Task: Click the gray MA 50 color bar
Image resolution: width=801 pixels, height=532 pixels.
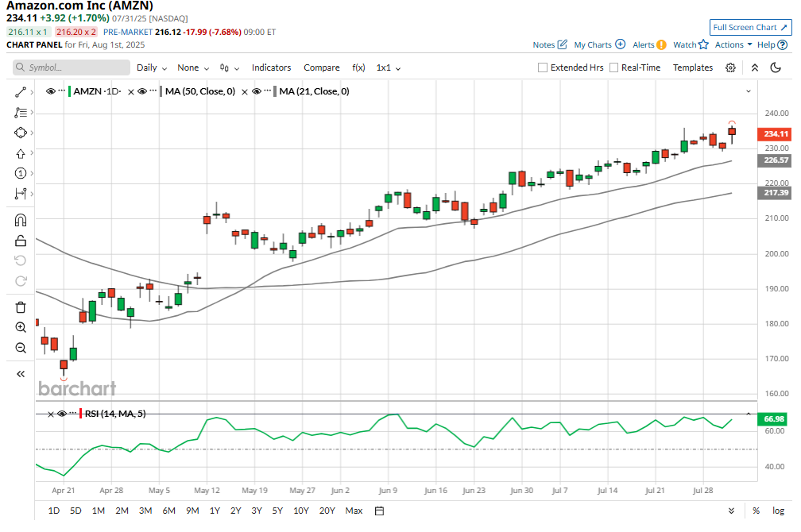Action: tap(161, 91)
